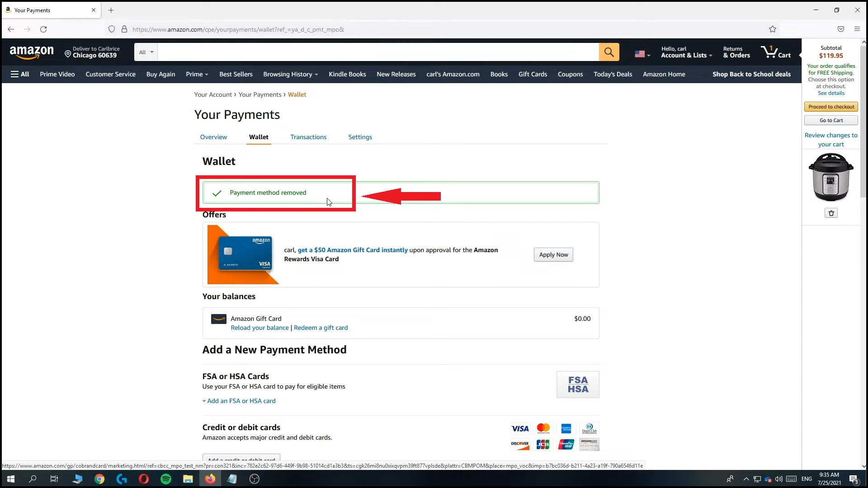868x488 pixels.
Task: Click the Firefox shield tracking icon
Action: click(112, 29)
